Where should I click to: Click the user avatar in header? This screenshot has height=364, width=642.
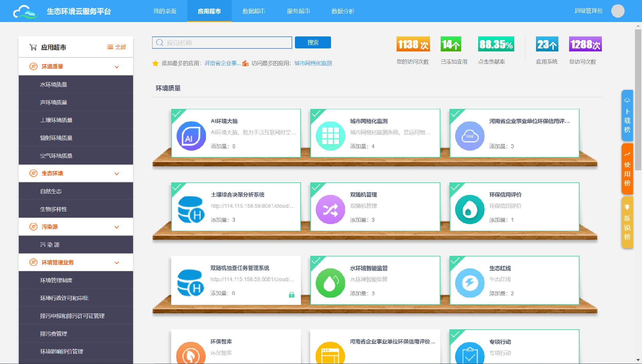pos(618,11)
